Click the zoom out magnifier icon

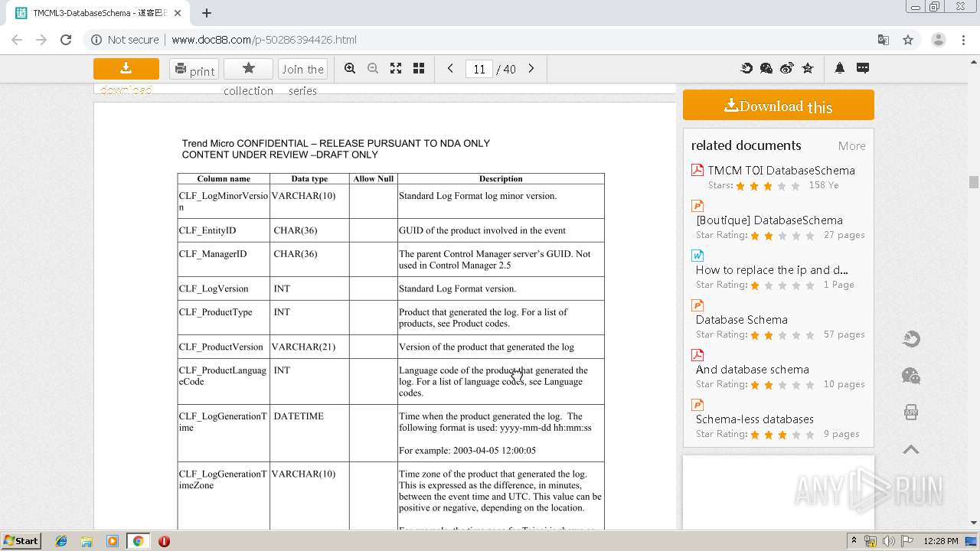373,69
